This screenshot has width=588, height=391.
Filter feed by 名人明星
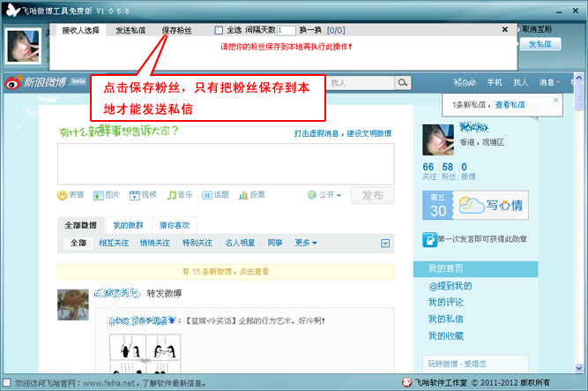click(x=240, y=243)
